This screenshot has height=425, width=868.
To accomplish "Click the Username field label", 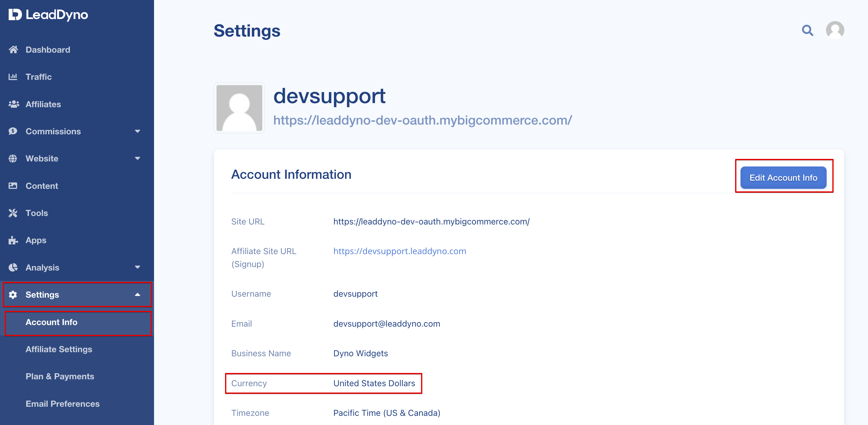I will (251, 294).
